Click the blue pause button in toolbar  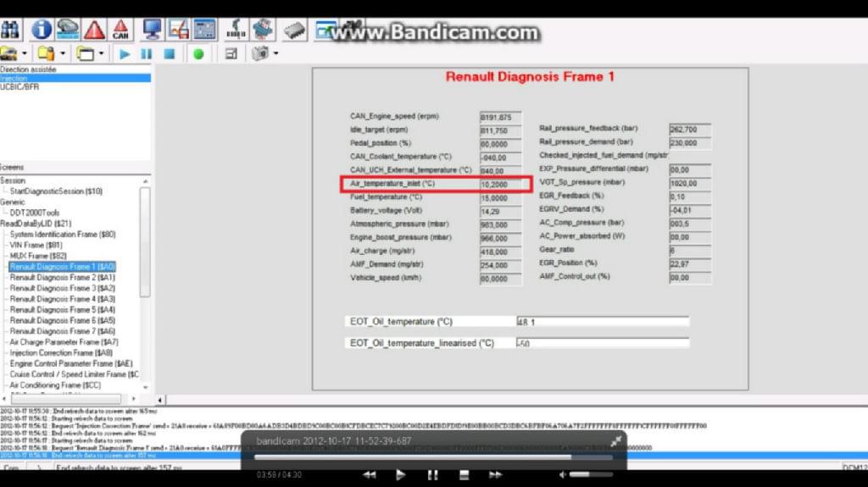click(x=146, y=54)
